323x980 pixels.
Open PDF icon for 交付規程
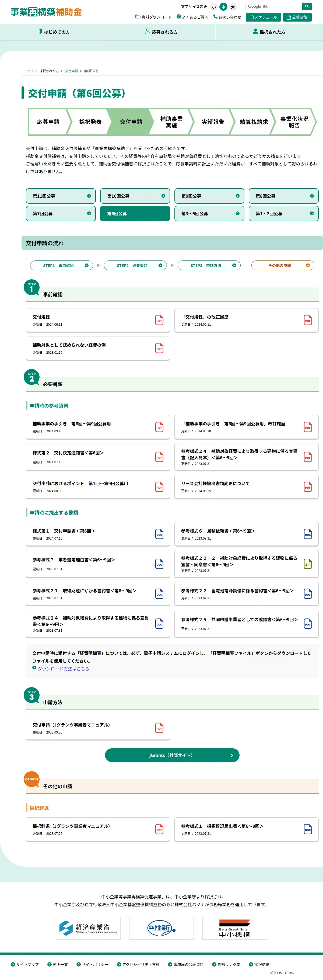[159, 320]
